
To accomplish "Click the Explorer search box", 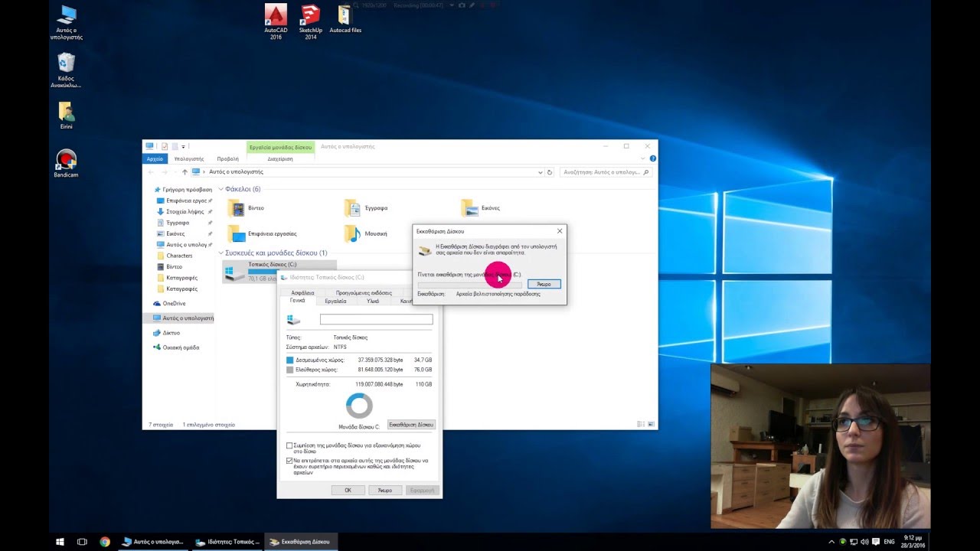I will 606,172.
